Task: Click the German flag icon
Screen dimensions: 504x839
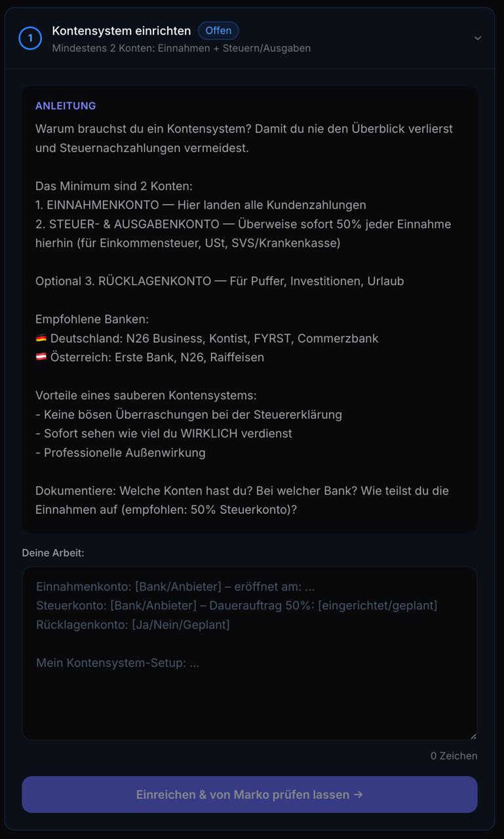Action: [x=41, y=338]
